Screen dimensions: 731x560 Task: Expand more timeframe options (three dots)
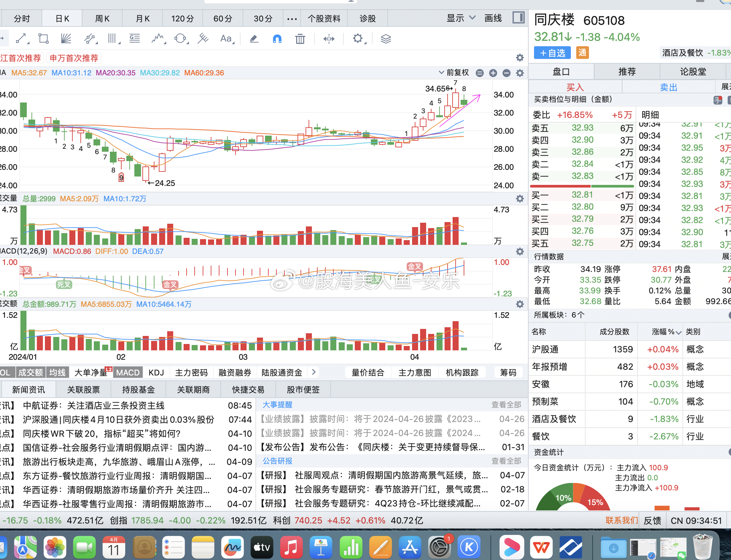[292, 19]
